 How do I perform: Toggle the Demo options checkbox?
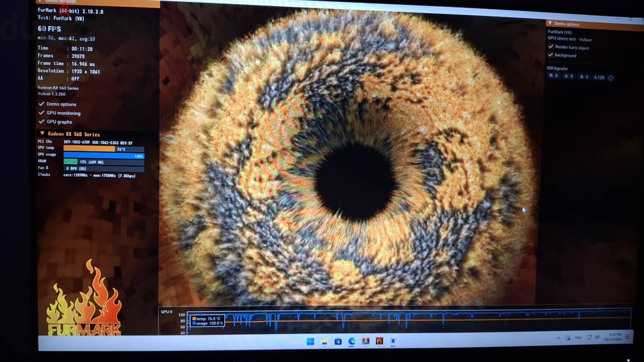[41, 104]
